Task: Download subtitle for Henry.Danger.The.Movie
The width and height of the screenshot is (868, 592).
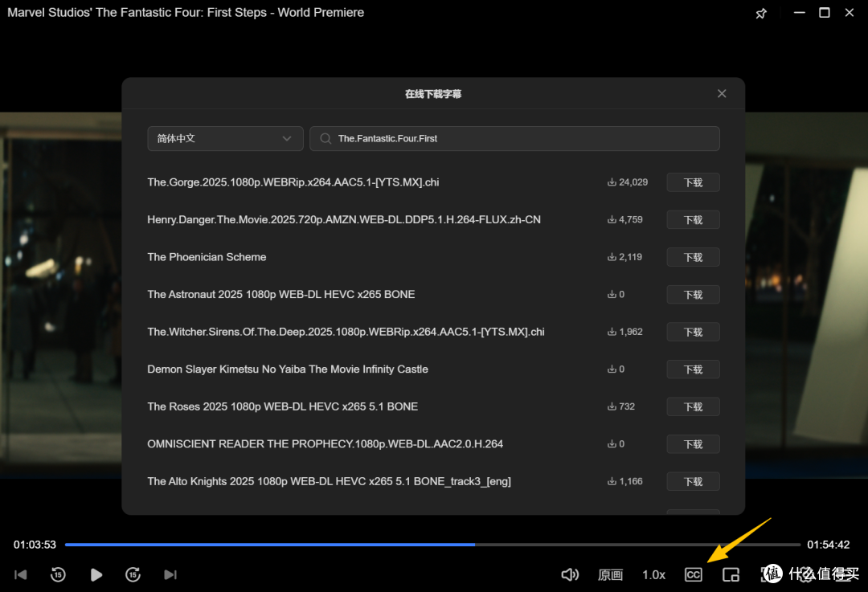Action: [693, 219]
